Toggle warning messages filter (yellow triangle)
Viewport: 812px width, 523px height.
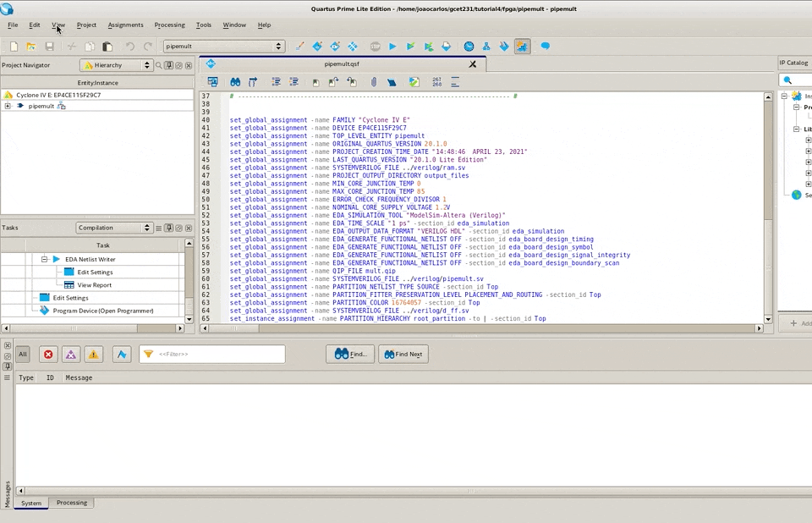94,354
